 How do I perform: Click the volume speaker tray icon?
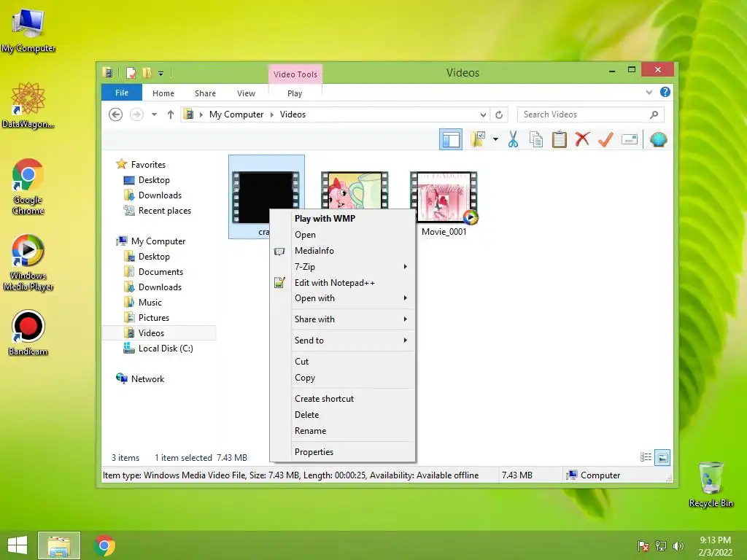(x=678, y=546)
